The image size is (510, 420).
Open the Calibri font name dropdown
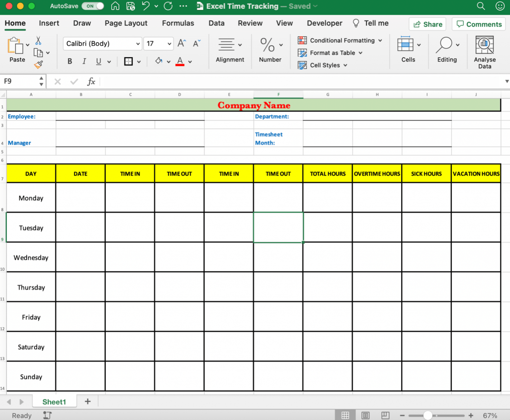(138, 44)
